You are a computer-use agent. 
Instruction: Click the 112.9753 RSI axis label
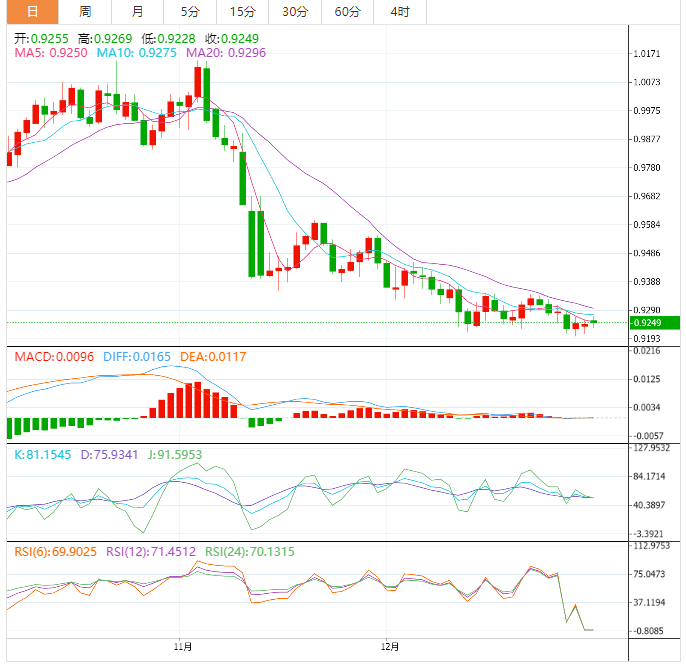click(x=651, y=546)
